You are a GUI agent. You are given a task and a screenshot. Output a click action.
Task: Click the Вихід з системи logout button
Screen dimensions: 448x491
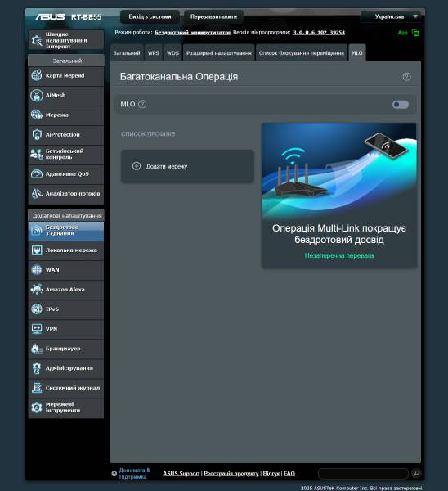coord(150,16)
